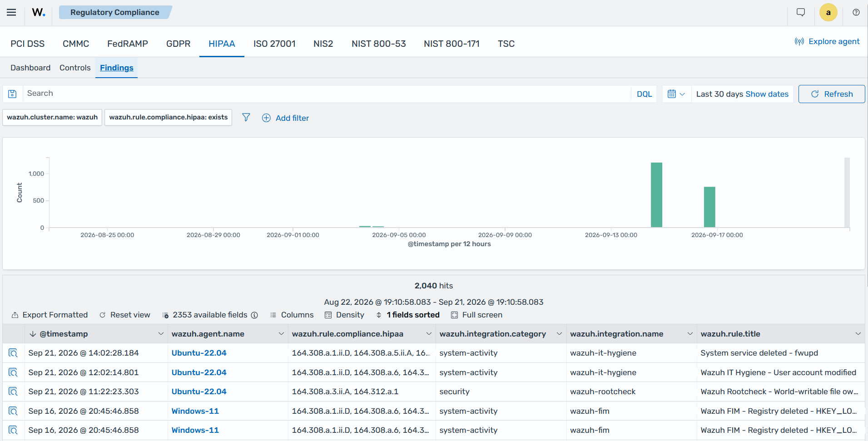Screen dimensions: 868x441
Task: Switch to the GDPR tab
Action: pyautogui.click(x=178, y=44)
